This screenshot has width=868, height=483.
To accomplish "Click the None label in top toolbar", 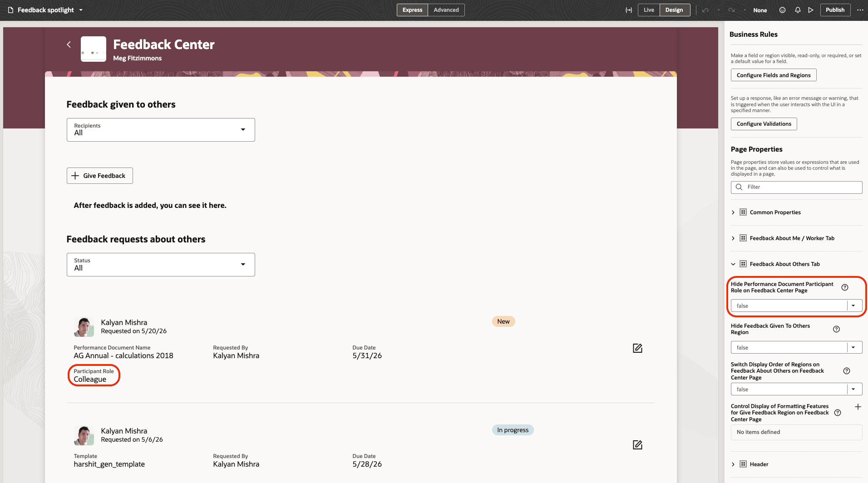I will click(x=760, y=10).
